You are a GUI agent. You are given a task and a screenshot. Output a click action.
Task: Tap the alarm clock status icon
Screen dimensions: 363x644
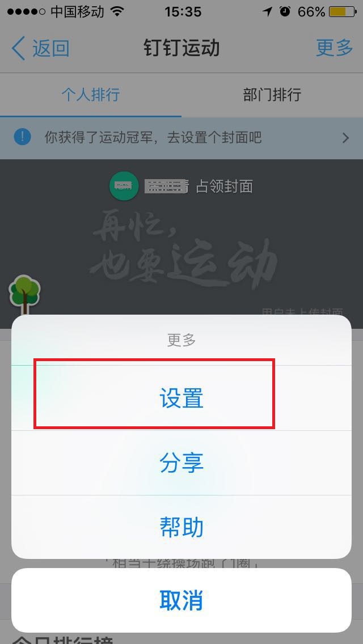click(x=285, y=11)
